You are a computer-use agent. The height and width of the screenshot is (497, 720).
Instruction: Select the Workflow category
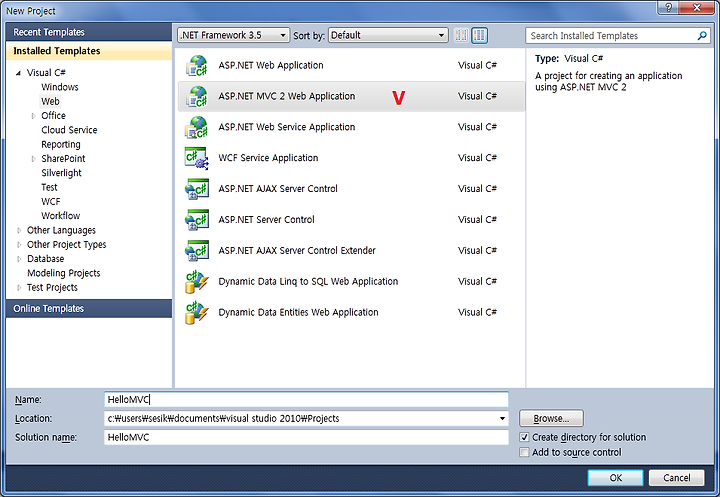[61, 216]
